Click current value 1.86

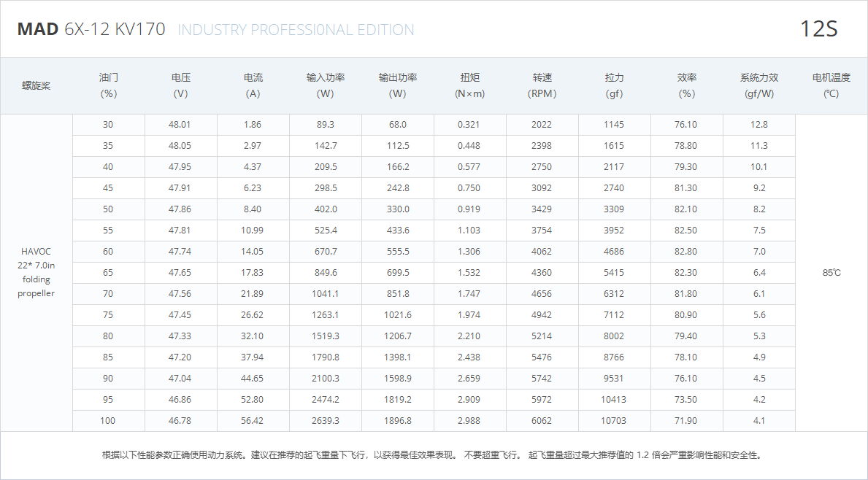click(253, 125)
